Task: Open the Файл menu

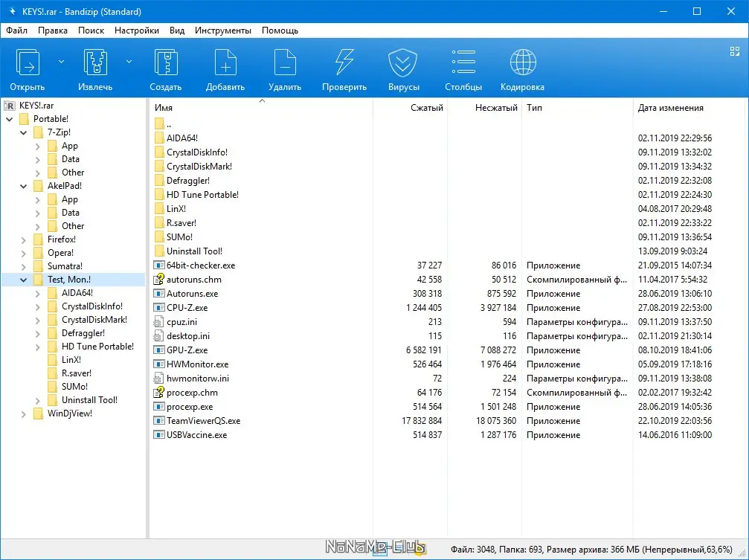Action: point(16,30)
